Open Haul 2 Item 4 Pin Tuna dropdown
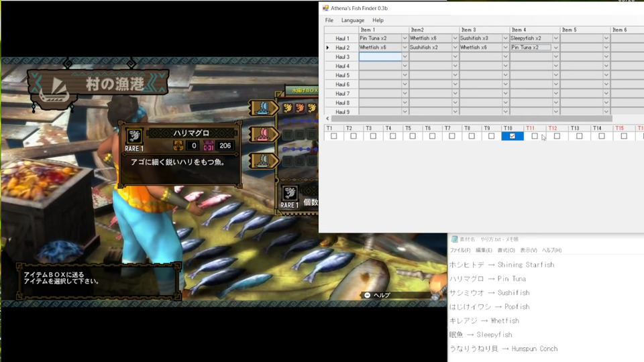The width and height of the screenshot is (644, 362). click(555, 48)
